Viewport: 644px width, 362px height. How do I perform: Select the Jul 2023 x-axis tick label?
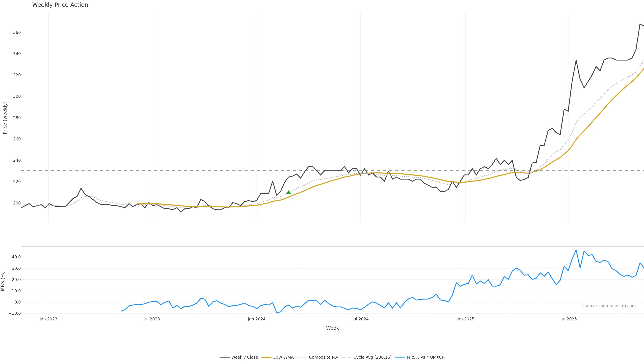point(151,319)
